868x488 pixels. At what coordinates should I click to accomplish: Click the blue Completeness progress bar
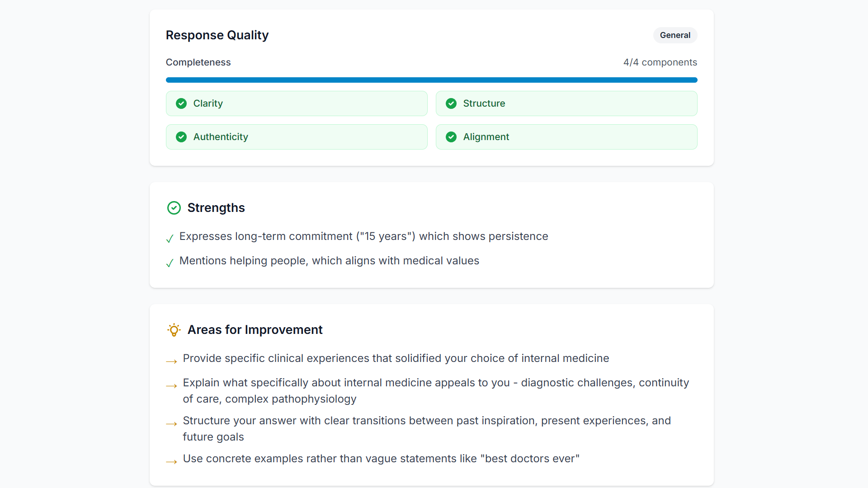click(x=431, y=80)
